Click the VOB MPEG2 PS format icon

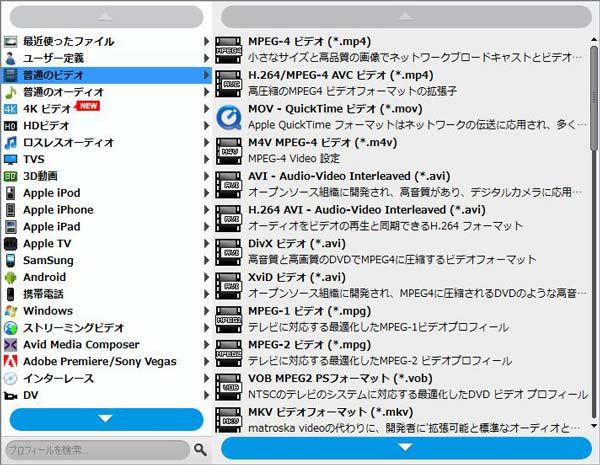pos(228,387)
